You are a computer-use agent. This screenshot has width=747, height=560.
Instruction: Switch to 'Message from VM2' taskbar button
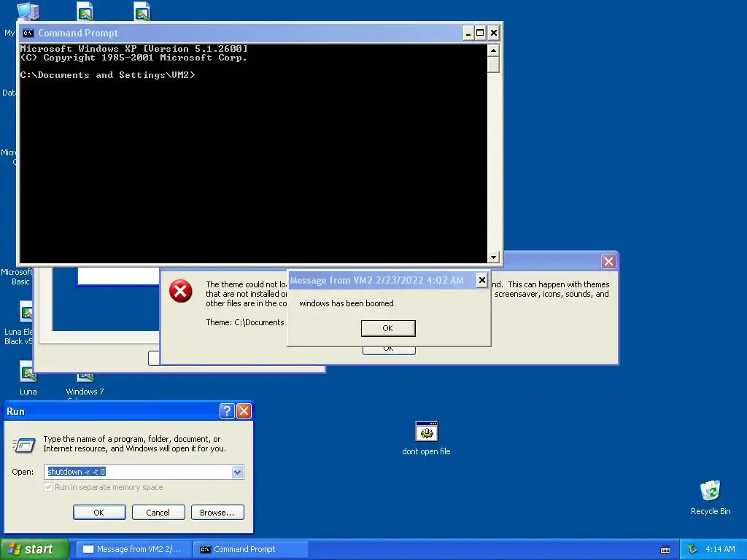pos(133,550)
